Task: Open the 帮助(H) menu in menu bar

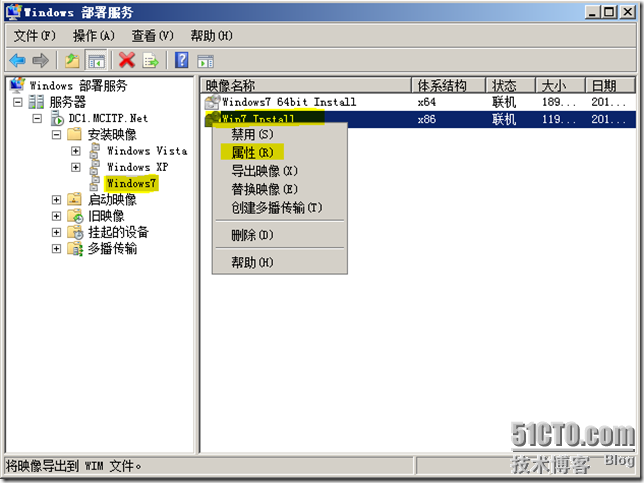Action: click(211, 36)
